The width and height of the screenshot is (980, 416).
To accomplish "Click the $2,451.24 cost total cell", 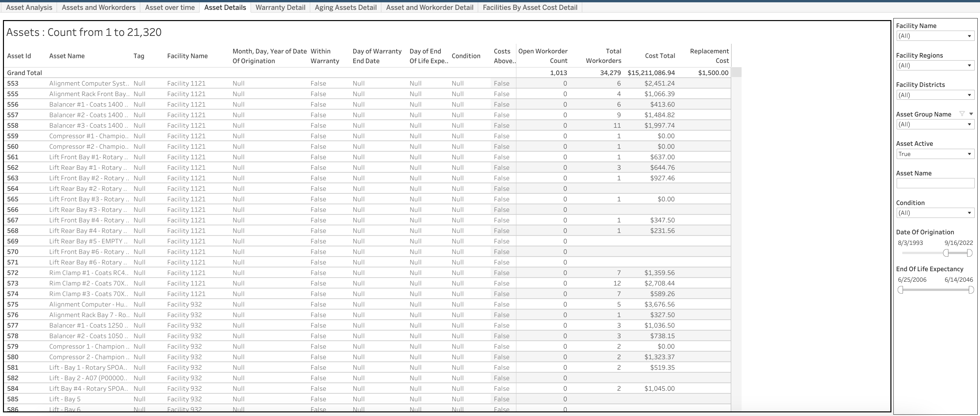I will (x=659, y=83).
